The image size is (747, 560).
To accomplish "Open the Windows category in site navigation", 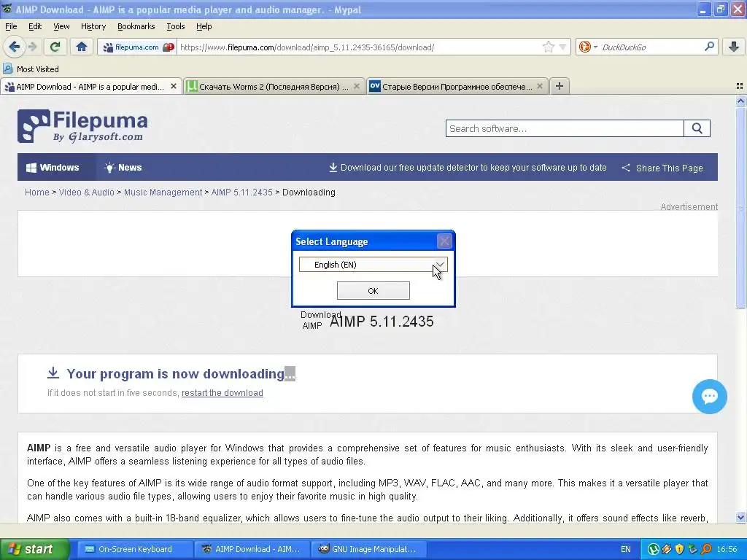I will point(53,167).
